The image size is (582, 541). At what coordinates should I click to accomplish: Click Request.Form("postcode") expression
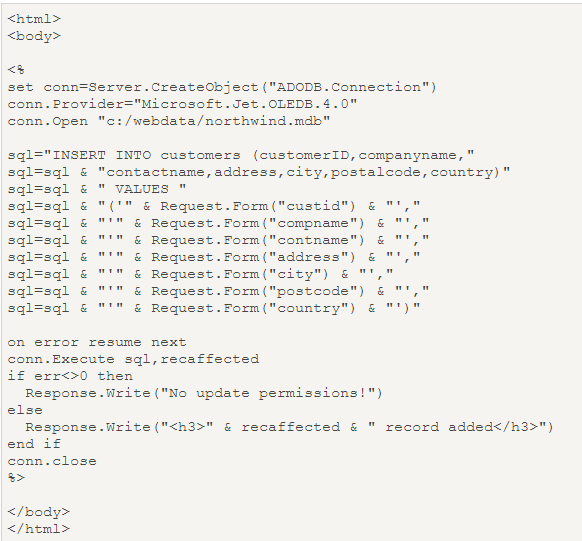[258, 292]
